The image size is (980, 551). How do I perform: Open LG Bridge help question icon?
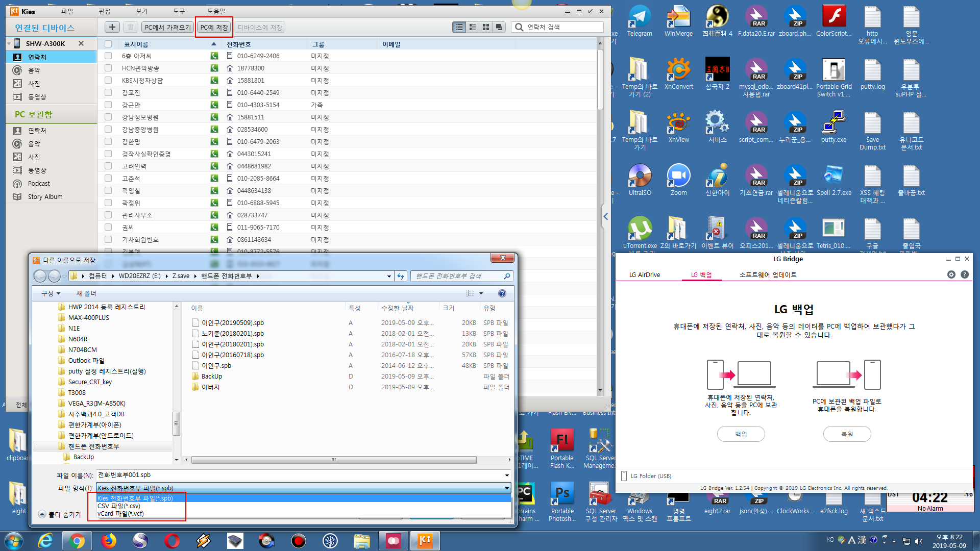click(x=965, y=274)
